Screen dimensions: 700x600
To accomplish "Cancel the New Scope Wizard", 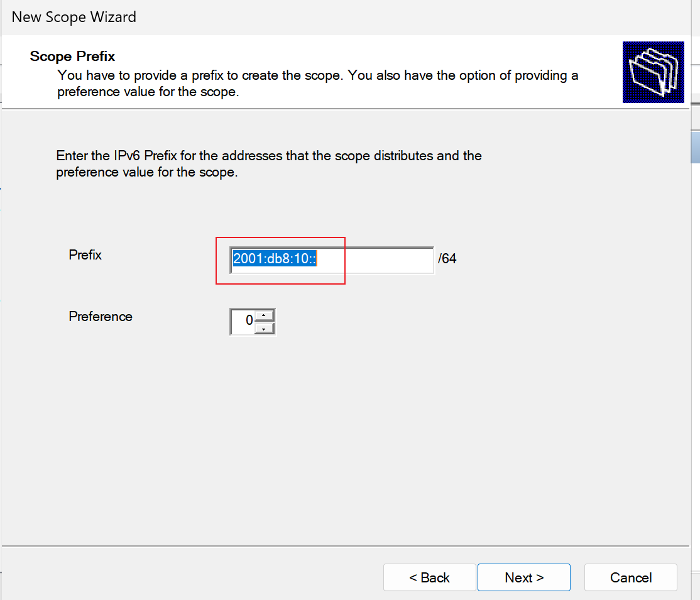I will pos(631,577).
